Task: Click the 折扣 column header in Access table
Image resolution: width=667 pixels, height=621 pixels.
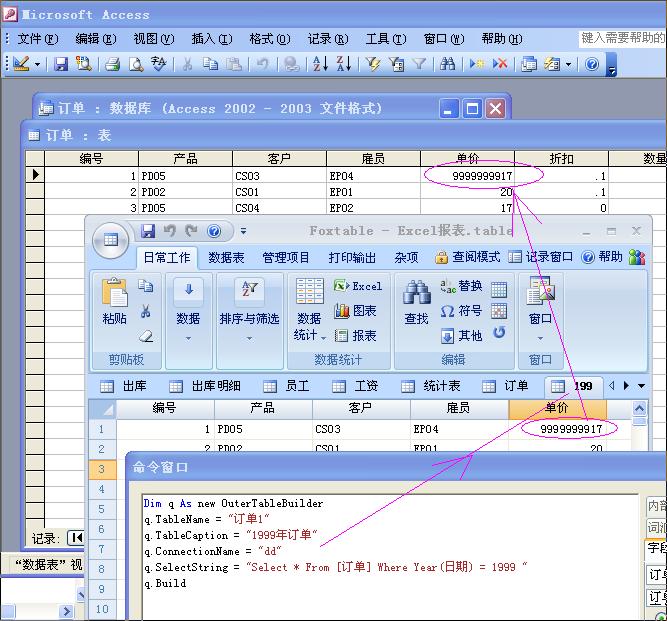Action: point(561,159)
